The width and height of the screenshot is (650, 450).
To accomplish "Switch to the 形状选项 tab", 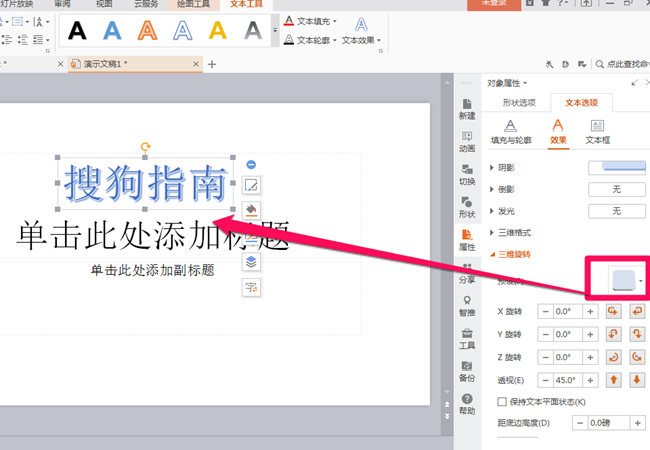I will click(519, 102).
